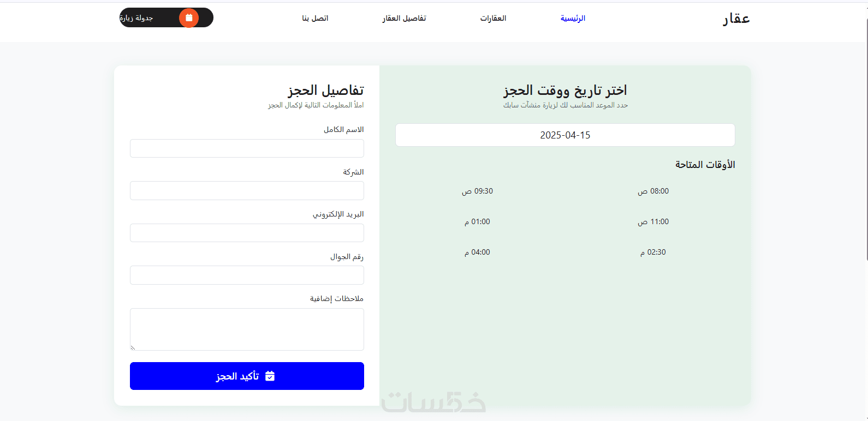The height and width of the screenshot is (421, 868).
Task: Focus the البريد الإلكتروني input field
Action: tap(247, 233)
